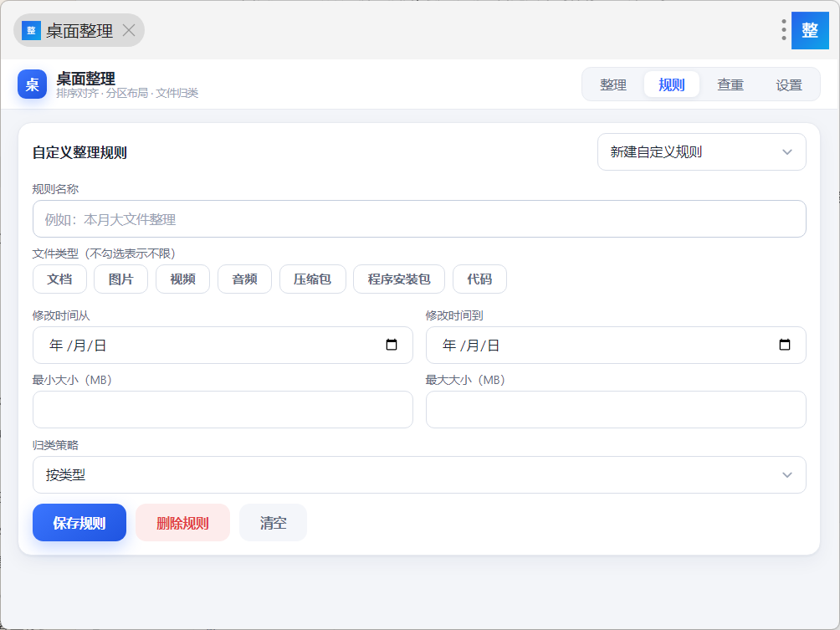840x630 pixels.
Task: Toggle the 代码 file type chip
Action: (479, 279)
